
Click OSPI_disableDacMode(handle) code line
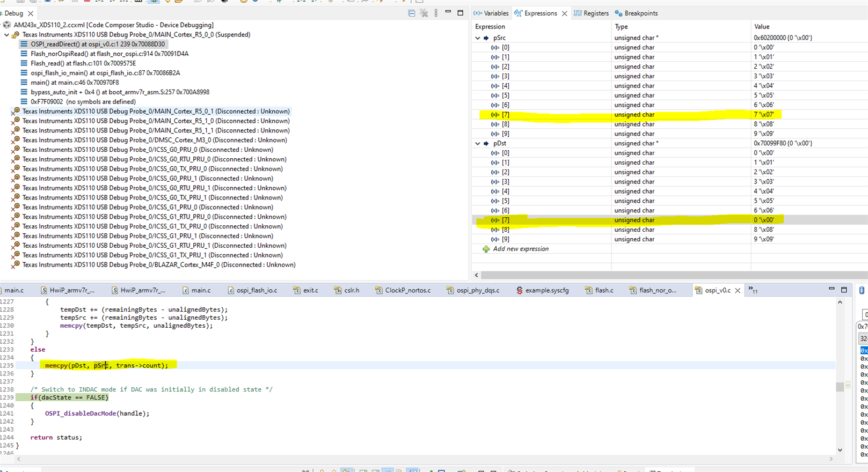(97, 414)
